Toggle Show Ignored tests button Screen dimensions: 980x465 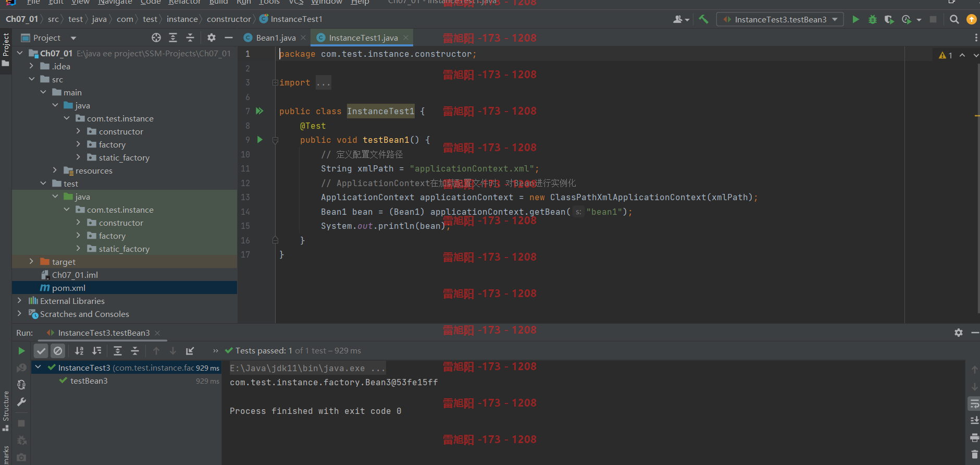click(x=58, y=351)
